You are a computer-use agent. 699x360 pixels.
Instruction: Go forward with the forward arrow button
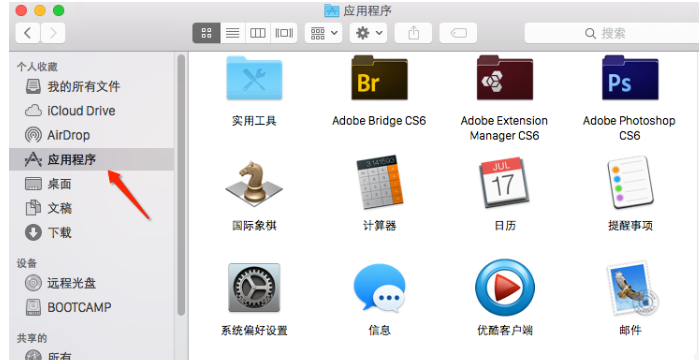point(53,33)
